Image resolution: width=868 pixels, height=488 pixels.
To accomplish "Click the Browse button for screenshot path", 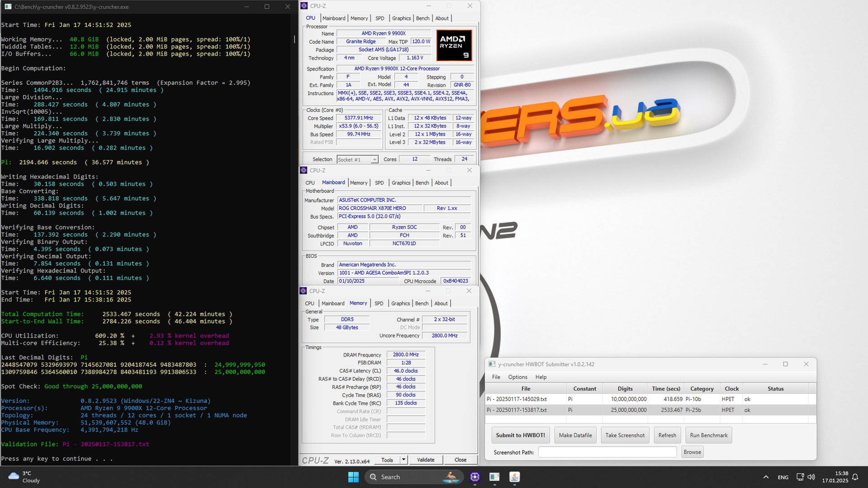I will click(692, 452).
